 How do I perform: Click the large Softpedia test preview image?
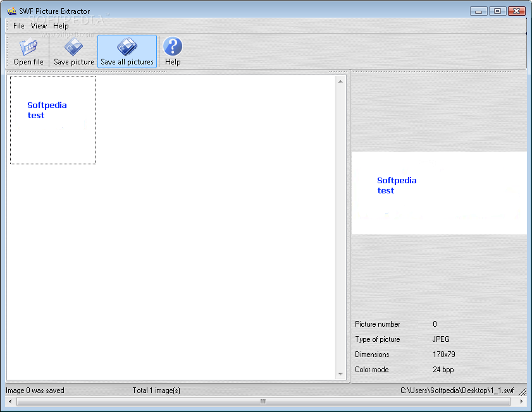[x=439, y=193]
